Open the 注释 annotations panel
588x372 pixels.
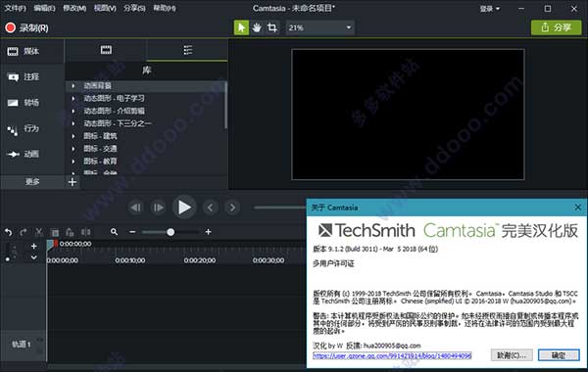coord(24,76)
